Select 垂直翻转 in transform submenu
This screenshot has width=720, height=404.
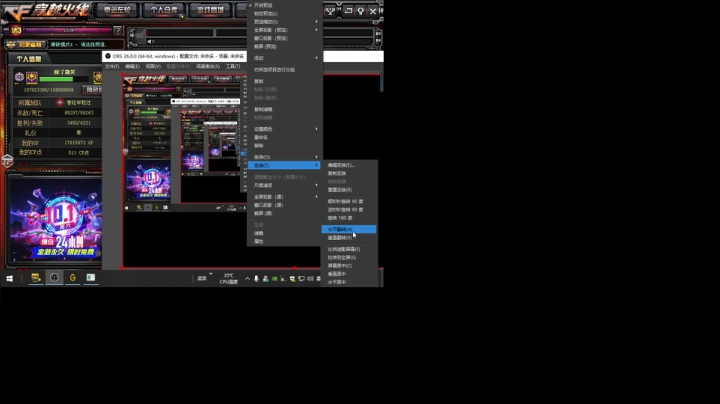349,238
